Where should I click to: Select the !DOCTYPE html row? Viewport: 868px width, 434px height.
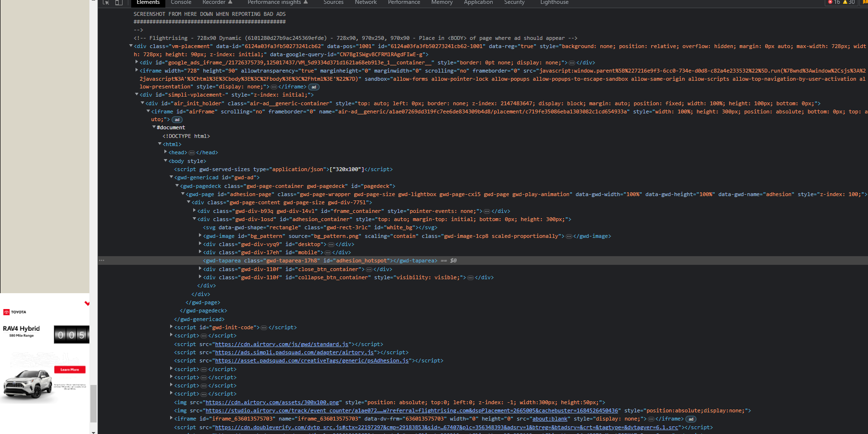(186, 136)
